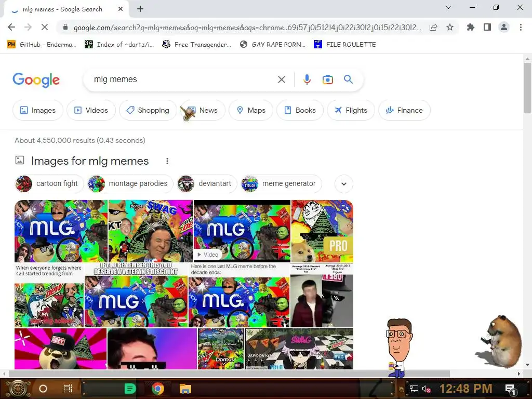Open options for Images for mlg memes
Screen dimensions: 532x399
167,161
